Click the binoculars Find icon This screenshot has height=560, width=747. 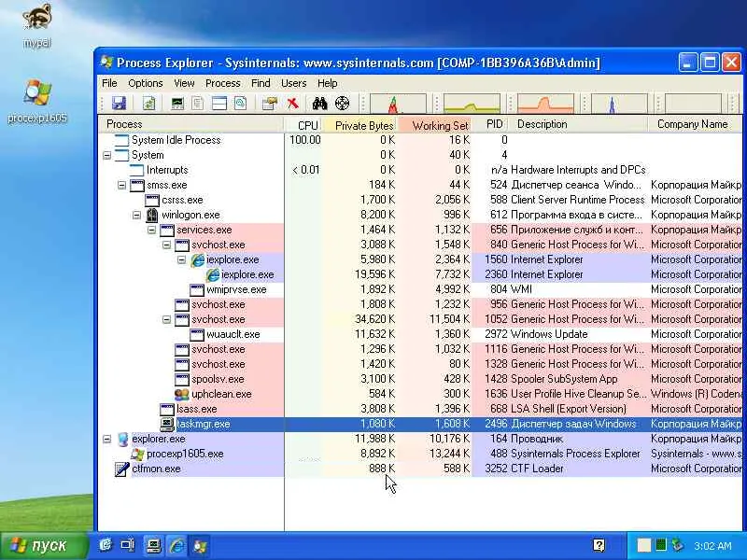[319, 103]
